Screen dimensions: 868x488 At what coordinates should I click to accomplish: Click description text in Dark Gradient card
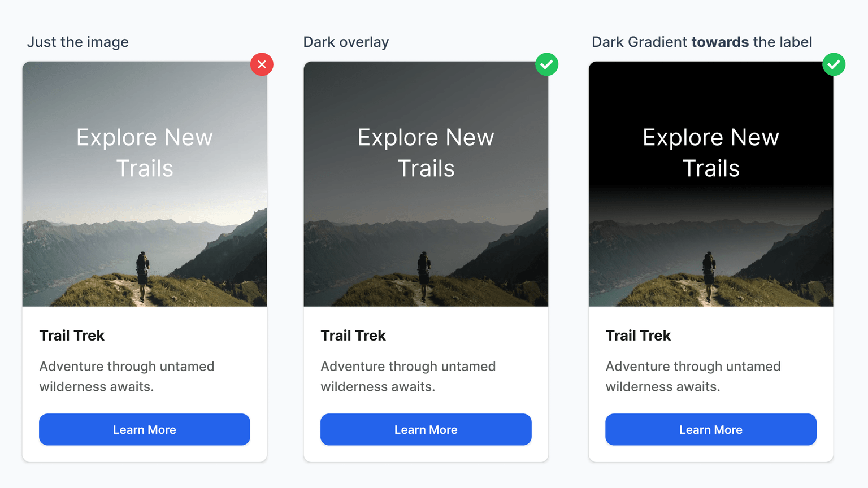693,377
